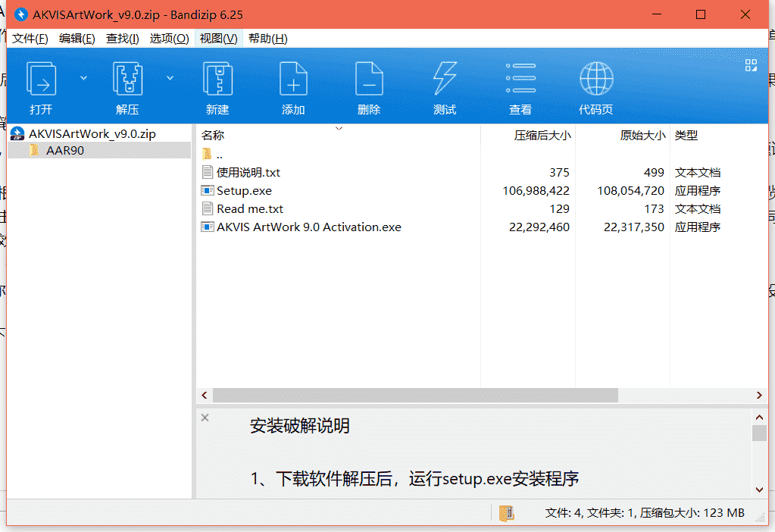The height and width of the screenshot is (532, 775).
Task: Click the preview pane vertical scrollbar thumb
Action: coord(759,433)
